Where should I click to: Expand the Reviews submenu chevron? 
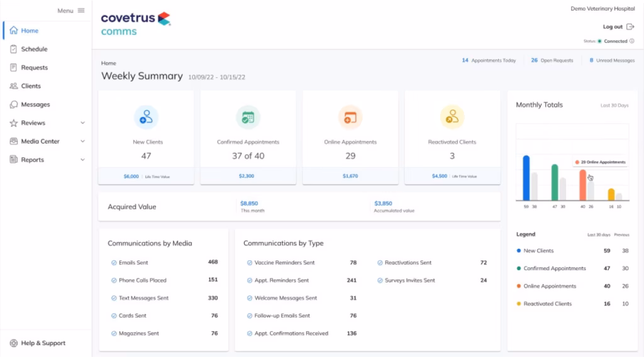[82, 123]
